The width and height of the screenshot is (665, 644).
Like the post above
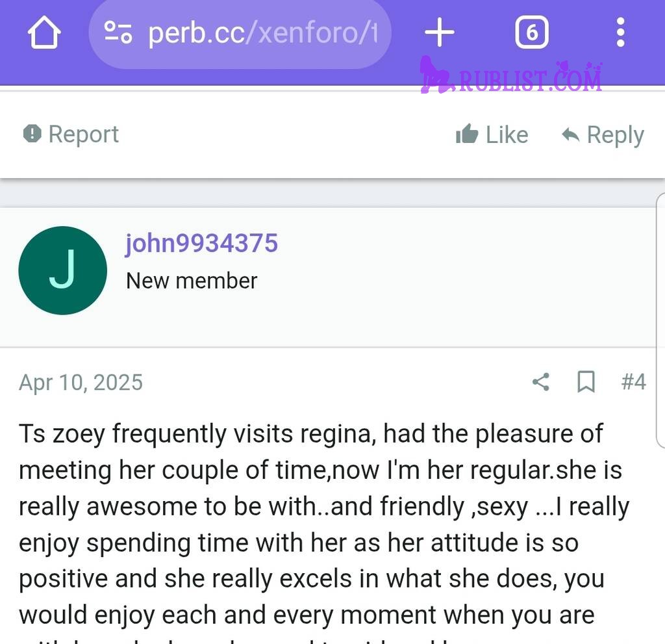click(492, 135)
